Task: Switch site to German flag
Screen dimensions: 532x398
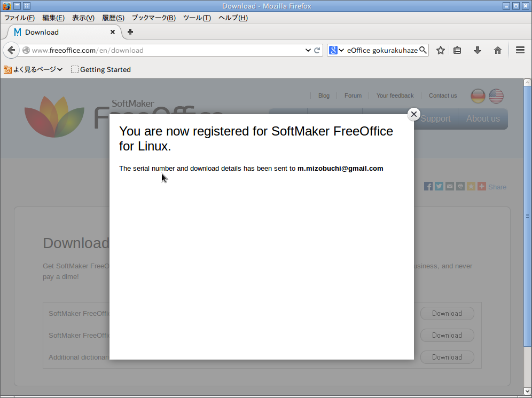Action: pos(478,96)
